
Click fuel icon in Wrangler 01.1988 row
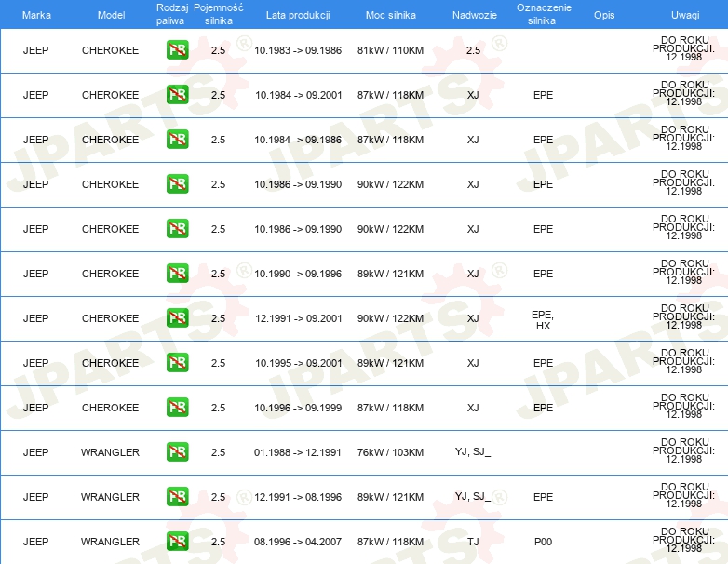click(x=177, y=452)
